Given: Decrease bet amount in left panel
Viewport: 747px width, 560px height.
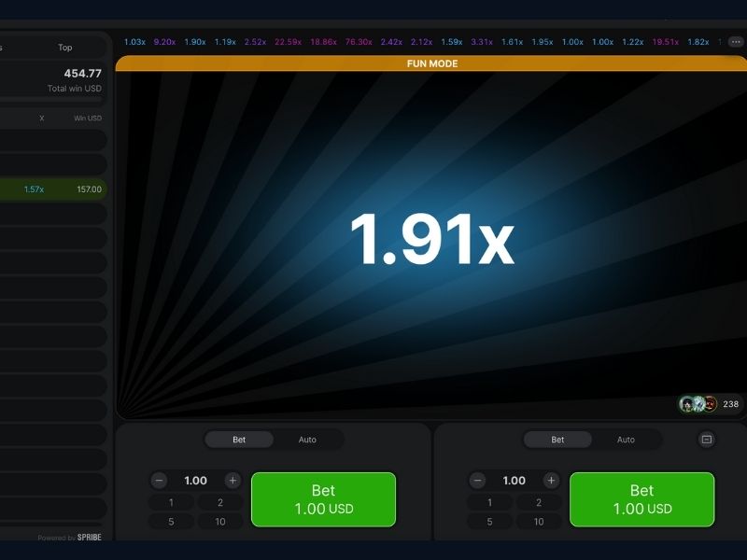Looking at the screenshot, I should tap(160, 481).
